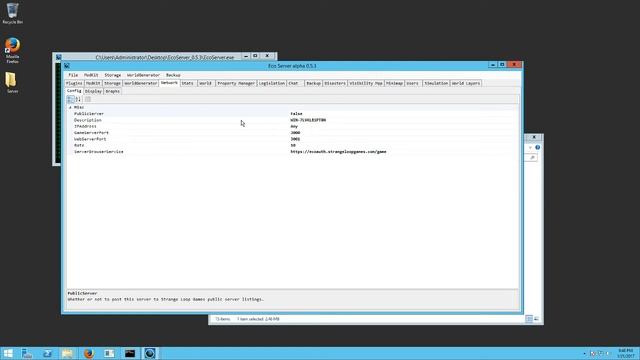This screenshot has width=640, height=360.
Task: Open File Explorer from the taskbar
Action: click(68, 353)
